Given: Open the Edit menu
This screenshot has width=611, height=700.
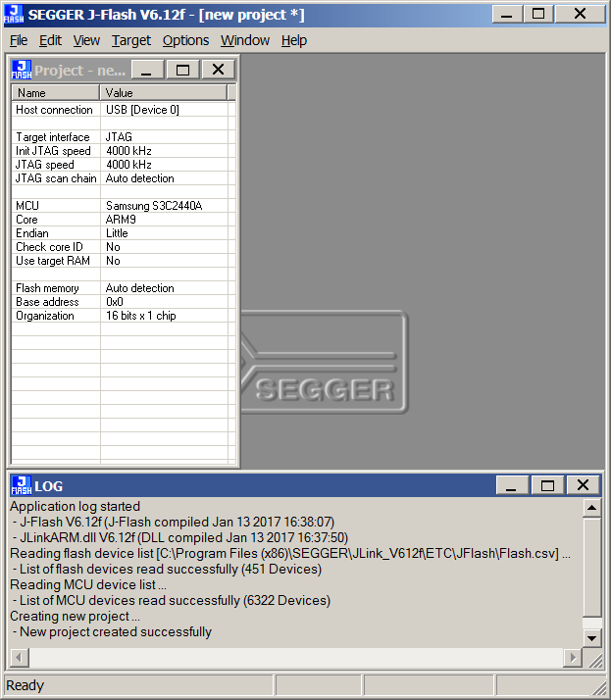Looking at the screenshot, I should pyautogui.click(x=50, y=40).
